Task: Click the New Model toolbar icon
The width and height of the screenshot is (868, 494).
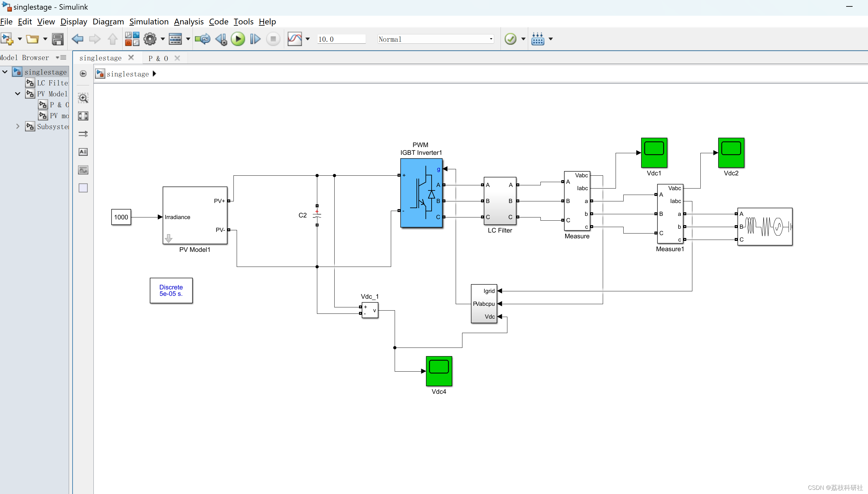Action: point(7,39)
